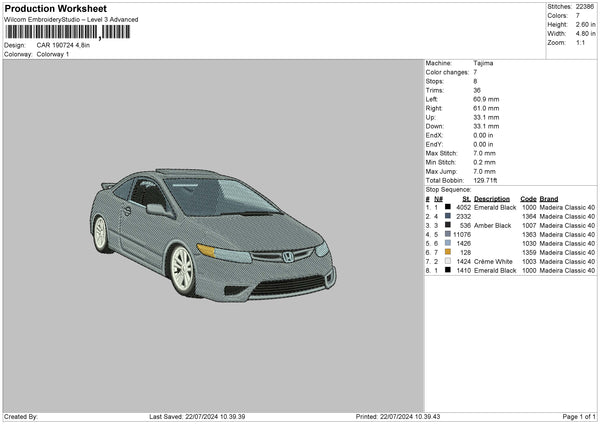Click the Machine value Tajima

pyautogui.click(x=483, y=63)
